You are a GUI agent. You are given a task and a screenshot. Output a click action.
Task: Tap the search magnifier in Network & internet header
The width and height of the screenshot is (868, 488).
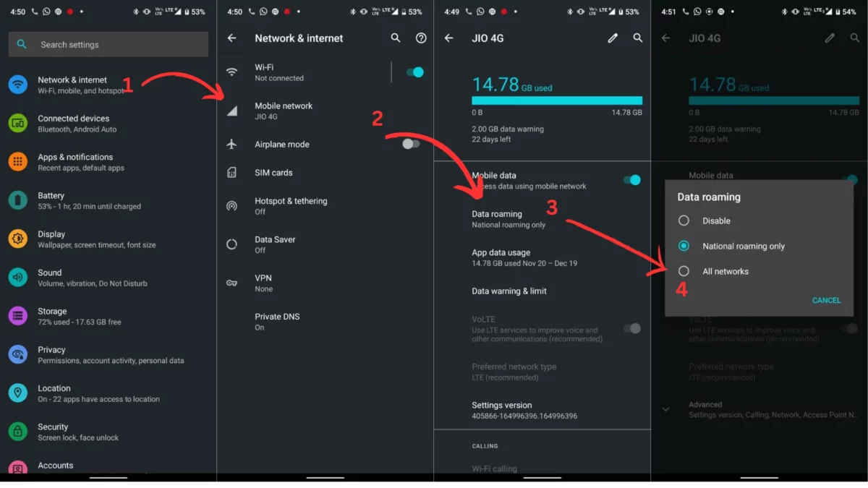click(x=396, y=38)
